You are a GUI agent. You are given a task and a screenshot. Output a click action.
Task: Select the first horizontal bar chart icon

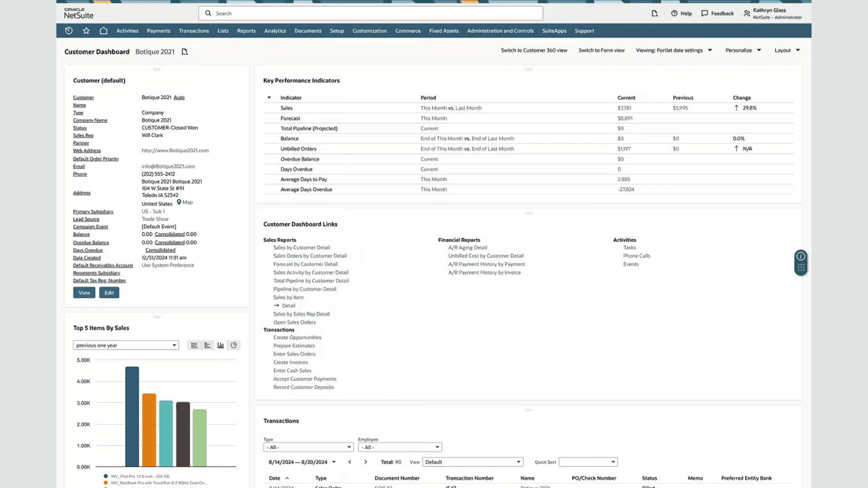point(194,345)
